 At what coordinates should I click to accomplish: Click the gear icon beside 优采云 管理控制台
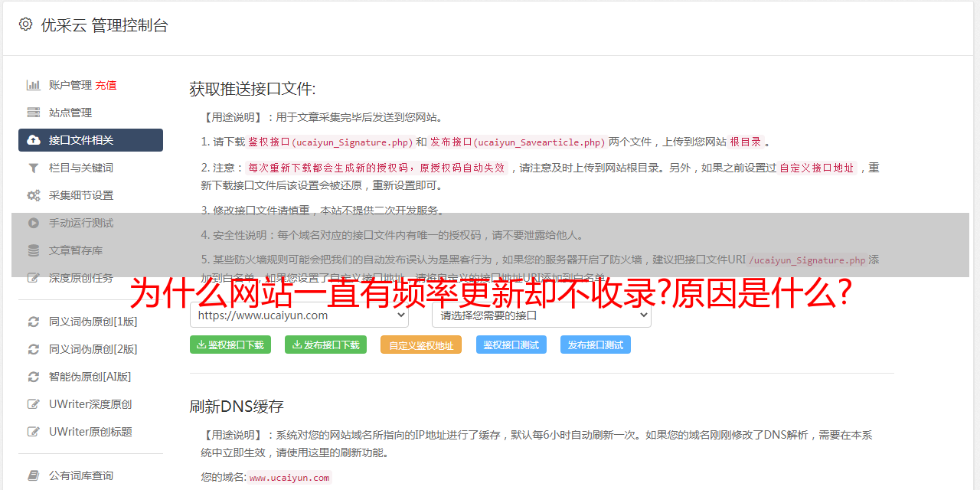coord(25,24)
